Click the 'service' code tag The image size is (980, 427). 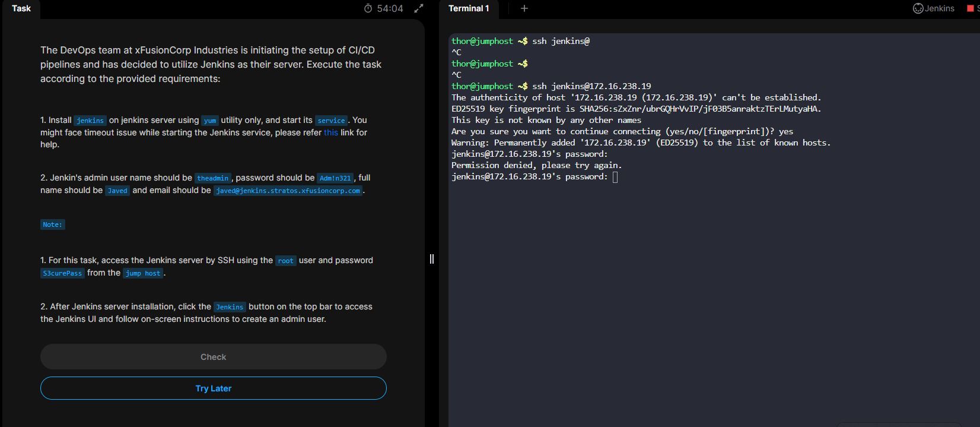pos(332,120)
